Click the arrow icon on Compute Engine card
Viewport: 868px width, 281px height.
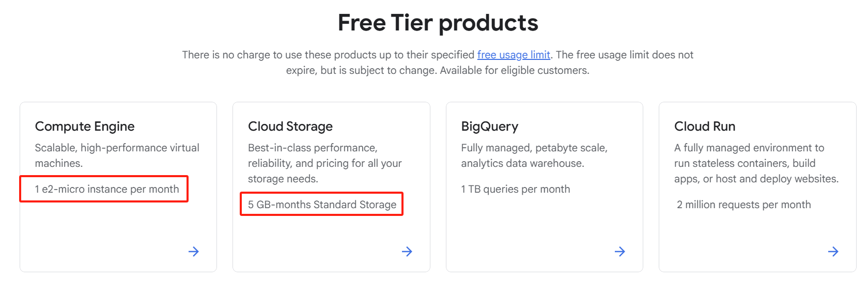pyautogui.click(x=194, y=252)
